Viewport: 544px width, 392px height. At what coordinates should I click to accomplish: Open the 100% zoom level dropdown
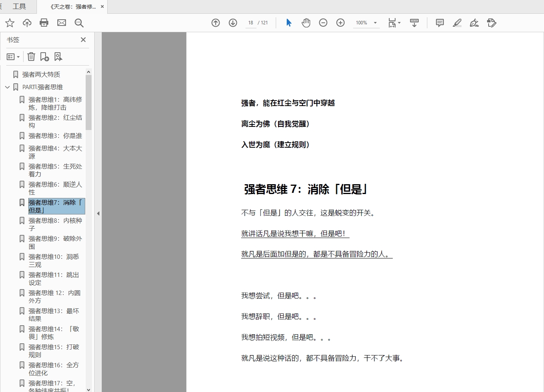(375, 23)
